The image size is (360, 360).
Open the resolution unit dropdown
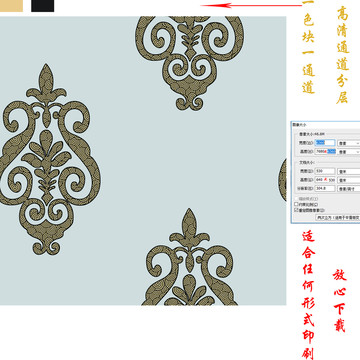[x=349, y=189]
